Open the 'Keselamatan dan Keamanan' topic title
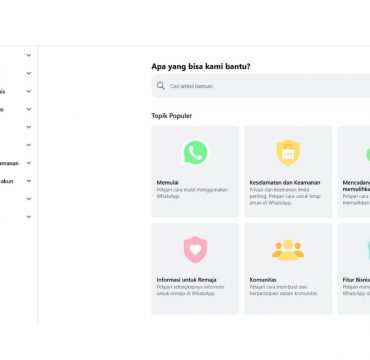370x360 pixels. (x=285, y=183)
